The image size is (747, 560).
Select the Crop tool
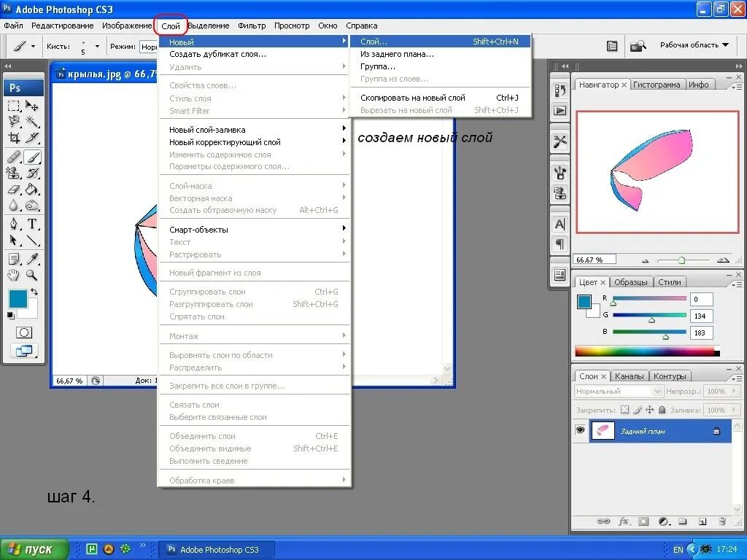[15, 138]
